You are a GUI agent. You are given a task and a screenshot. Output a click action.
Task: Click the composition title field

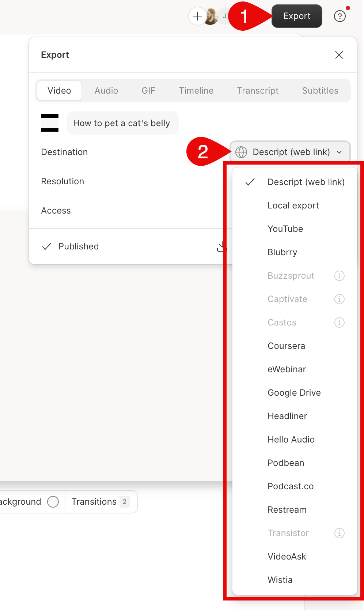click(122, 123)
